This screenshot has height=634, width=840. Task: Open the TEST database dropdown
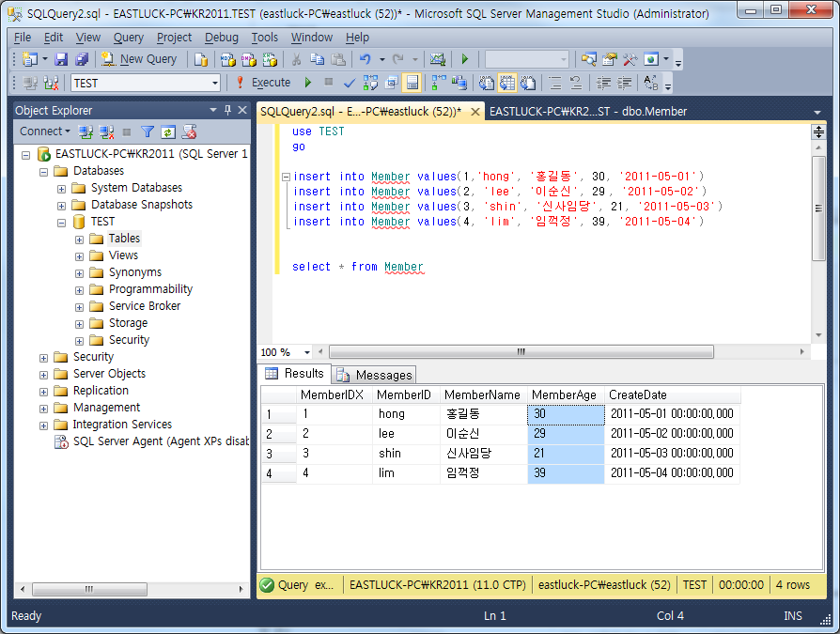[x=215, y=83]
